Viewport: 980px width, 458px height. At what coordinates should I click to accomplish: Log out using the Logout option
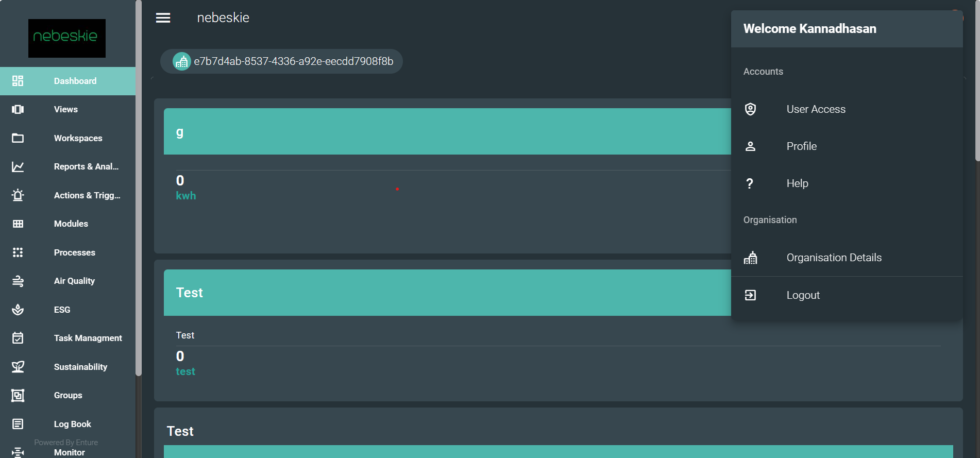point(803,295)
